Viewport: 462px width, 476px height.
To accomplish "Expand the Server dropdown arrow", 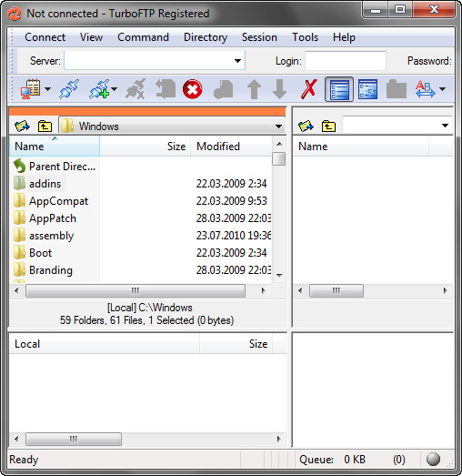I will point(238,61).
